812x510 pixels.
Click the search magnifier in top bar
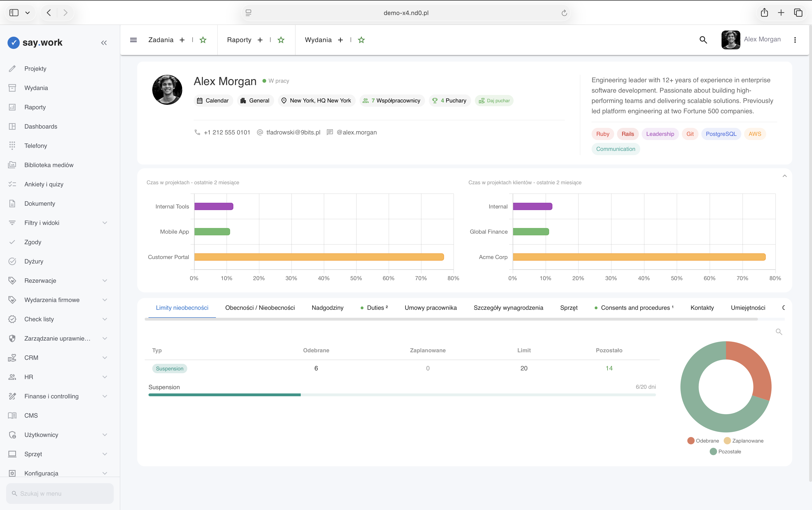point(703,40)
